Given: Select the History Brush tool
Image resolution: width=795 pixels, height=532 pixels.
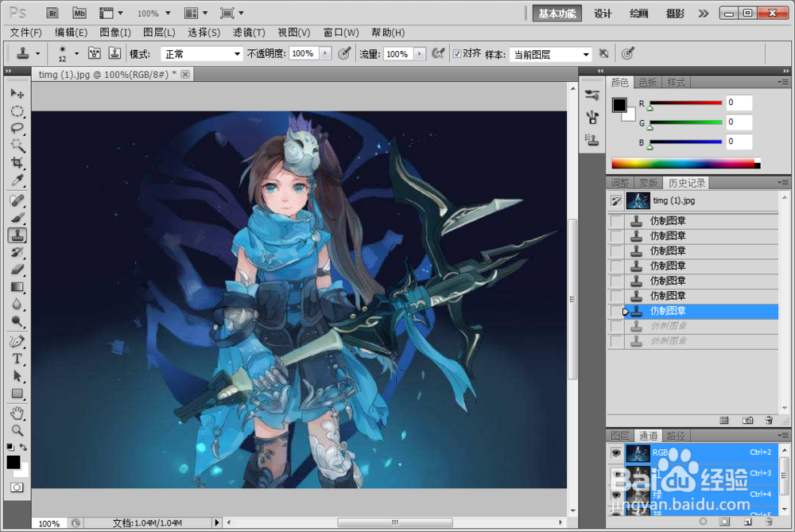Looking at the screenshot, I should (x=17, y=252).
